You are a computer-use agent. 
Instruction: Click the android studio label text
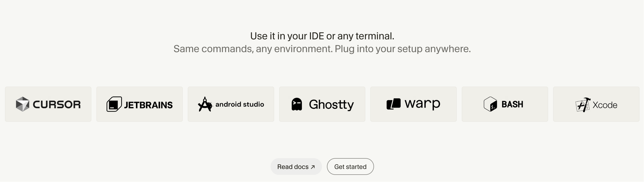[239, 104]
